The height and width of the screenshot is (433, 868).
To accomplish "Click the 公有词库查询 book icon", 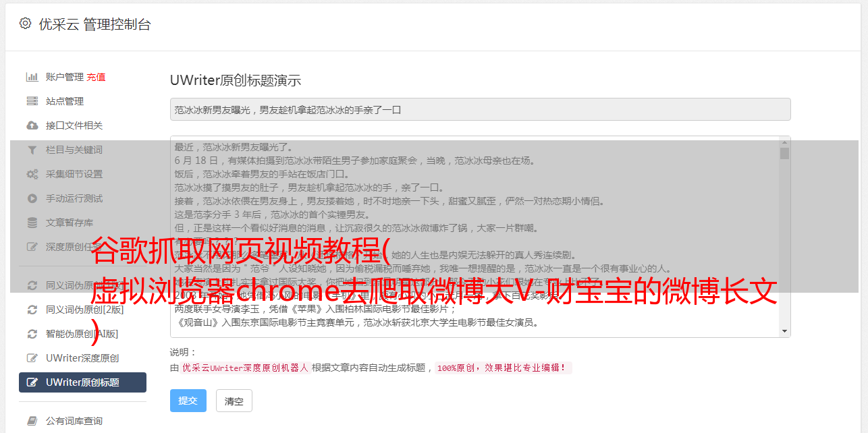I will click(32, 421).
